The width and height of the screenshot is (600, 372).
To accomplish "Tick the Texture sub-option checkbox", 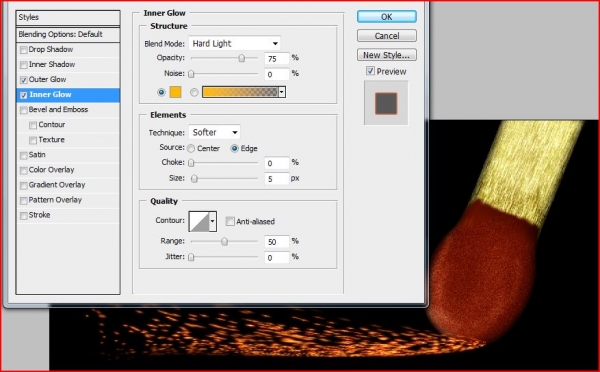I will click(x=33, y=140).
